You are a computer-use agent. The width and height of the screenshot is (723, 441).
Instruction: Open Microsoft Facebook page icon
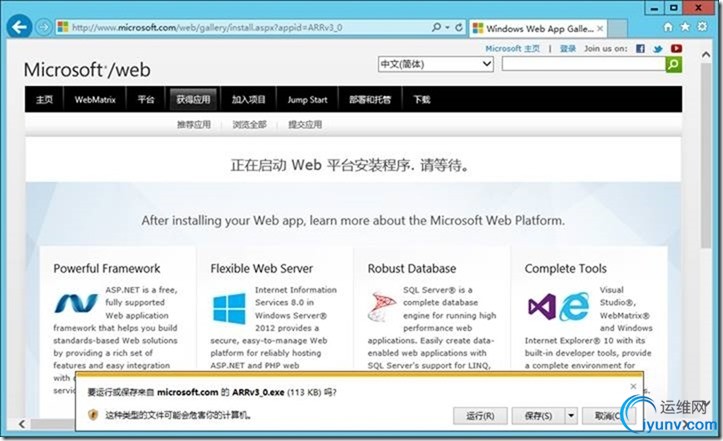pyautogui.click(x=640, y=48)
